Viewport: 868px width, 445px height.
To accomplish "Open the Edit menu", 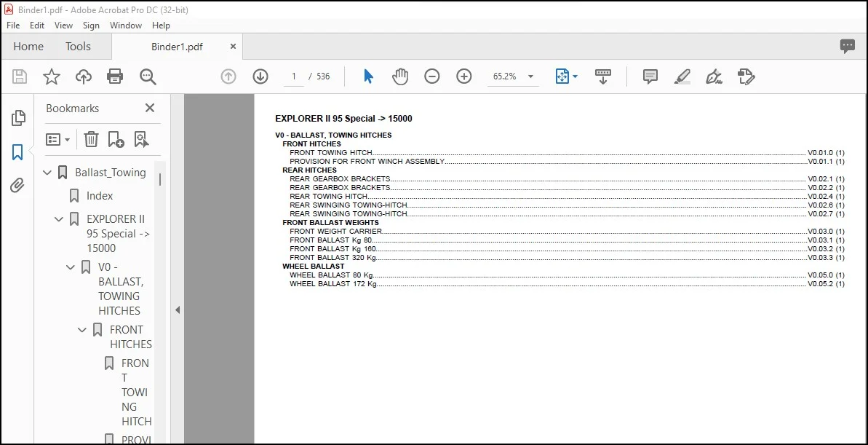I will 37,25.
